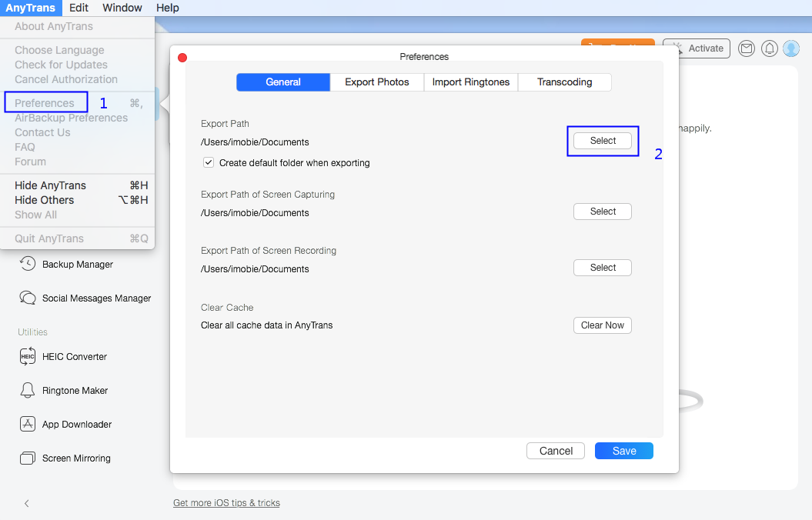Open the notification bell icon
This screenshot has height=520, width=812.
click(769, 48)
